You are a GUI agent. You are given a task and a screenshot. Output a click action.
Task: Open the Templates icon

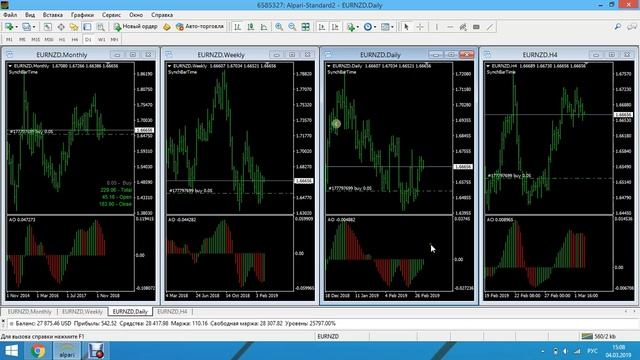pyautogui.click(x=385, y=27)
